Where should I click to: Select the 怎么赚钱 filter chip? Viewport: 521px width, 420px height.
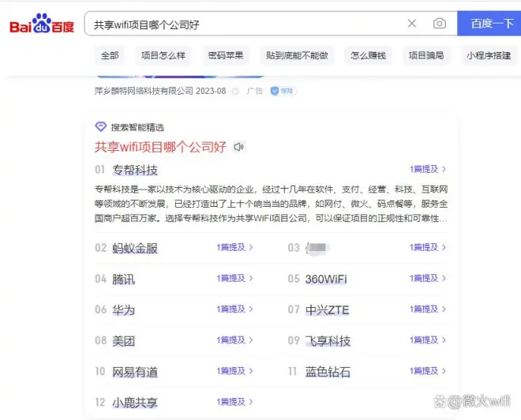[369, 55]
